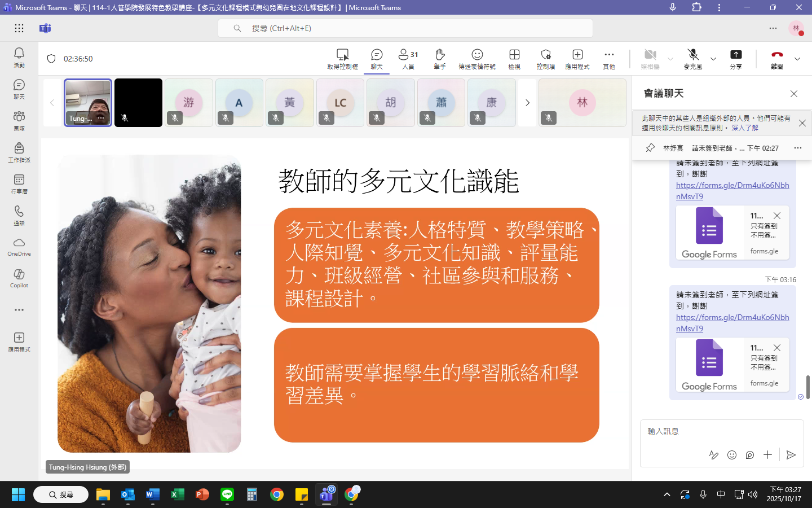
Task: Show next participants with right chevron
Action: [527, 103]
